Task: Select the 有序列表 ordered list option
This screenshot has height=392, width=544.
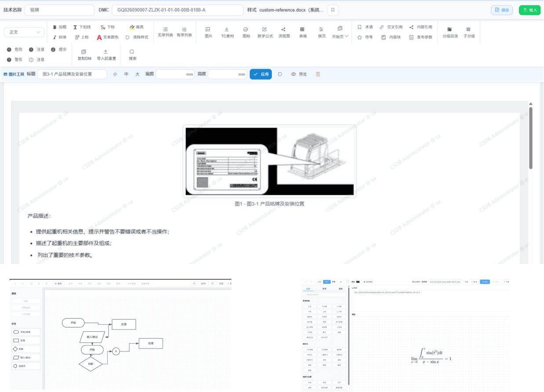Action: click(x=184, y=32)
